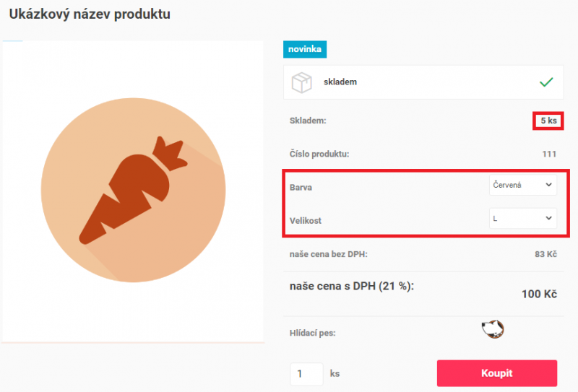The image size is (578, 392).
Task: Click the chevron arrow beside size L
Action: coord(548,218)
